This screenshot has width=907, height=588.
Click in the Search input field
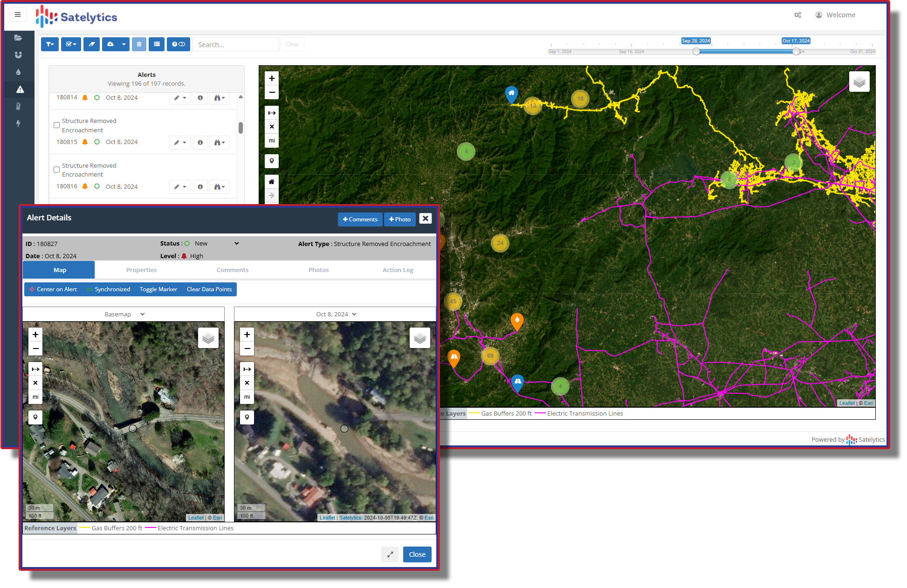(x=235, y=45)
